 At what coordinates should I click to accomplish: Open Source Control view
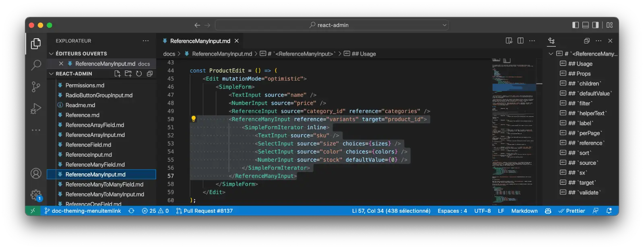click(x=36, y=87)
